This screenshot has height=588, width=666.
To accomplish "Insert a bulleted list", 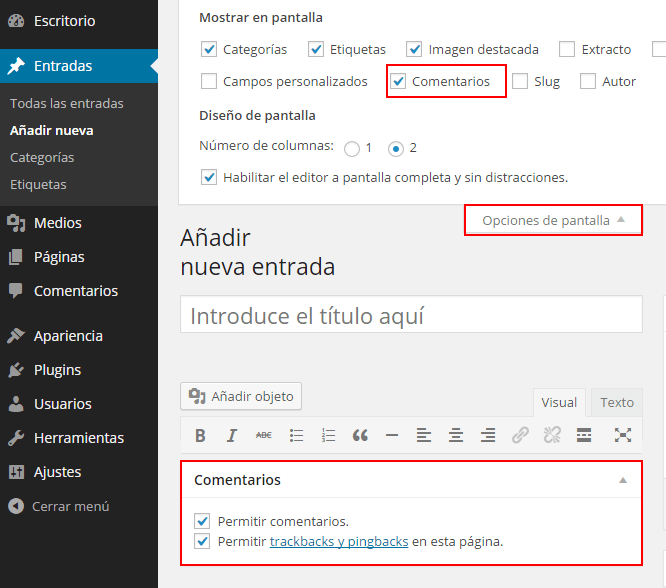I will click(x=296, y=435).
